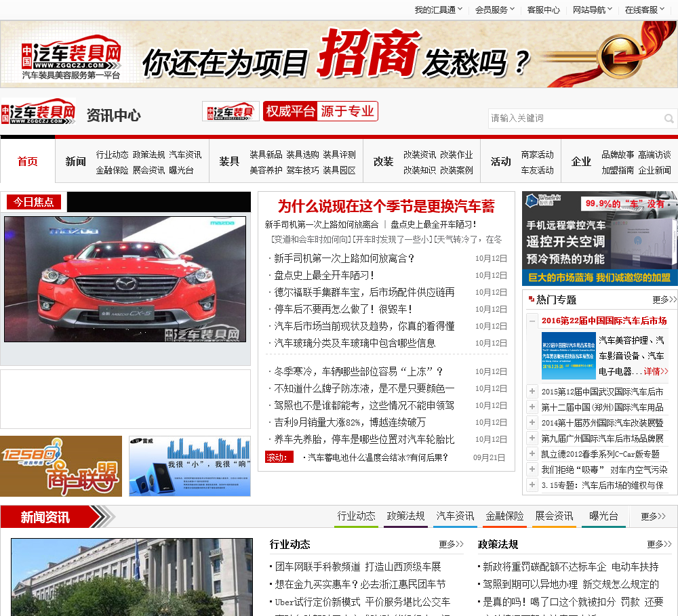678x616 pixels.
Task: Collapse the 2016第22届 topic with minus icon
Action: click(x=532, y=321)
